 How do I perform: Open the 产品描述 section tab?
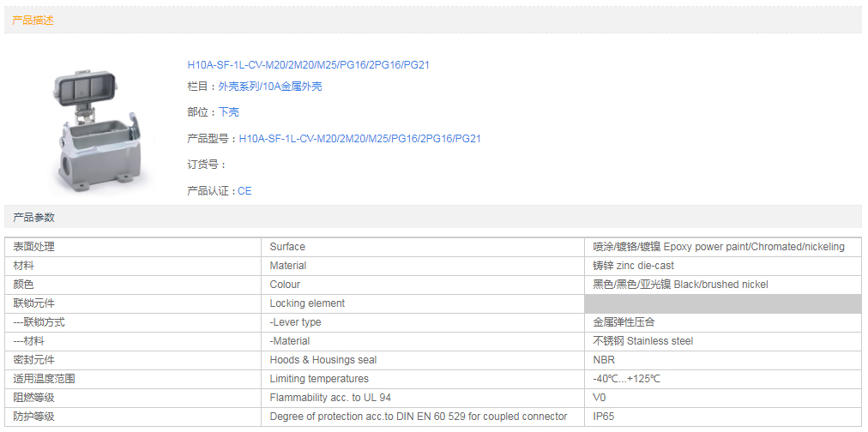tap(33, 21)
